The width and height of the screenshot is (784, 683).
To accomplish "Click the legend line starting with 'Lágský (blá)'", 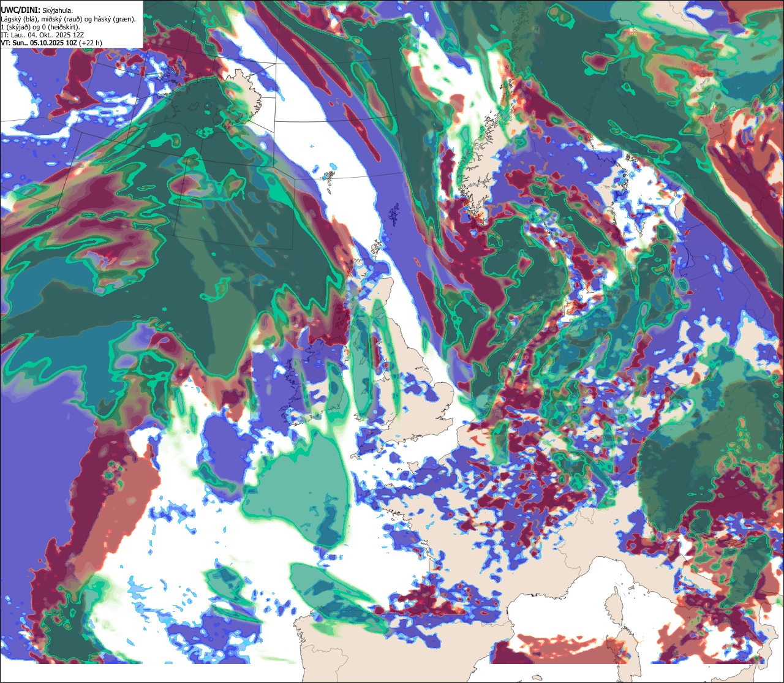I will (x=69, y=19).
